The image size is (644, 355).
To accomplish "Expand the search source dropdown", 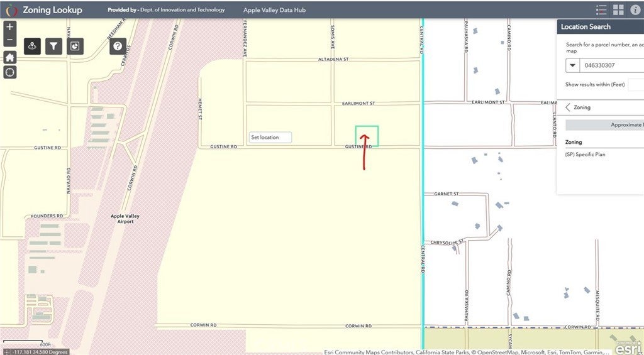I will (x=572, y=65).
